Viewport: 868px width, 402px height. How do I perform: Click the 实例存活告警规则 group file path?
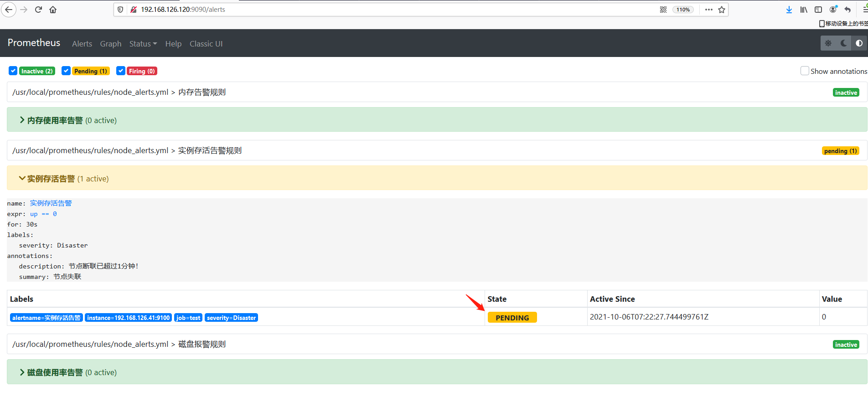[127, 150]
